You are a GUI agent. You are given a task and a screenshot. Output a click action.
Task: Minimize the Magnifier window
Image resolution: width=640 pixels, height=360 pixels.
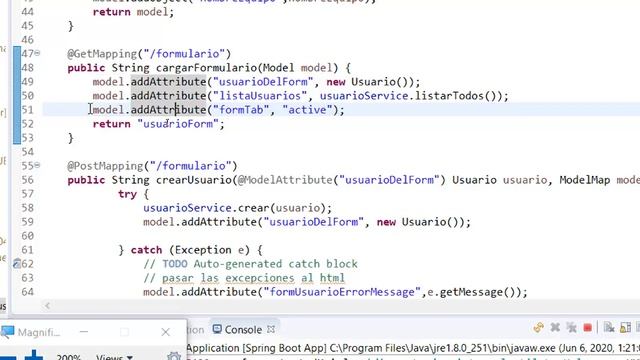(x=84, y=332)
